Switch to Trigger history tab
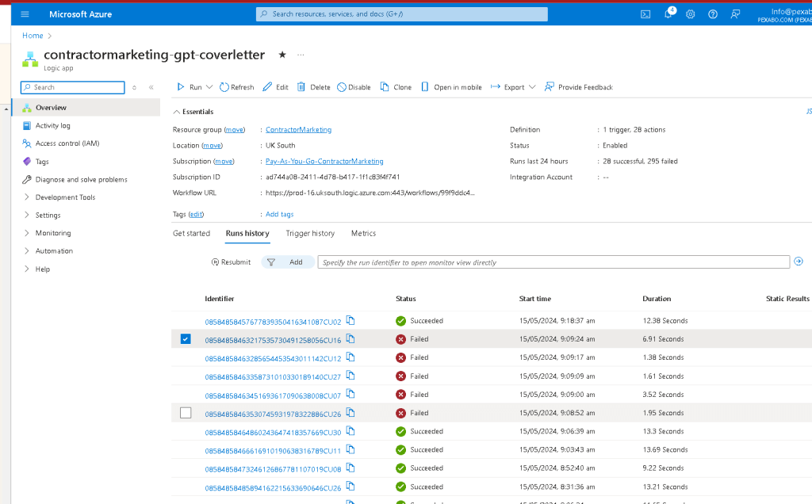This screenshot has height=504, width=812. pos(310,233)
